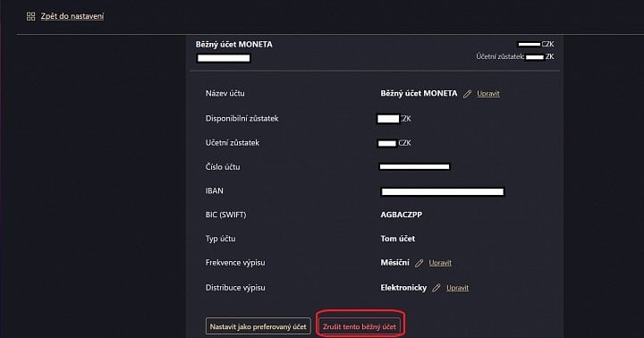Click the Typ účtu label
This screenshot has width=644, height=338.
pyautogui.click(x=221, y=239)
